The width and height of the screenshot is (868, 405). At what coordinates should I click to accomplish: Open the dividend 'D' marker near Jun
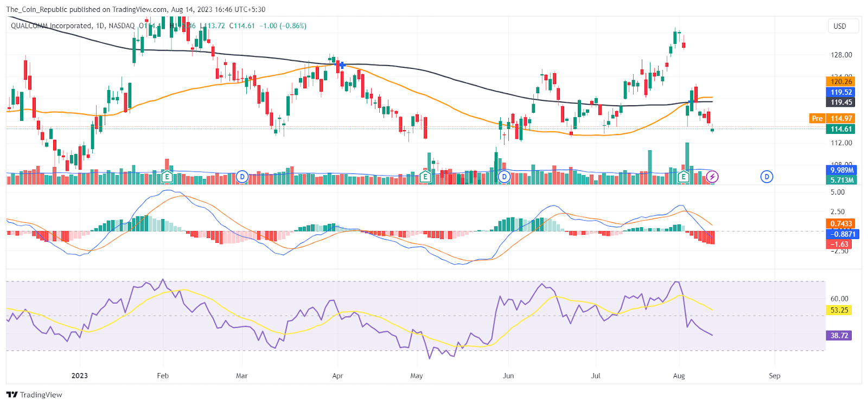coord(505,177)
